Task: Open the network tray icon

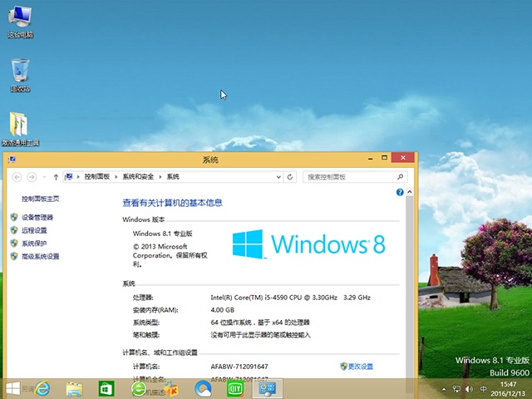Action: [x=456, y=389]
